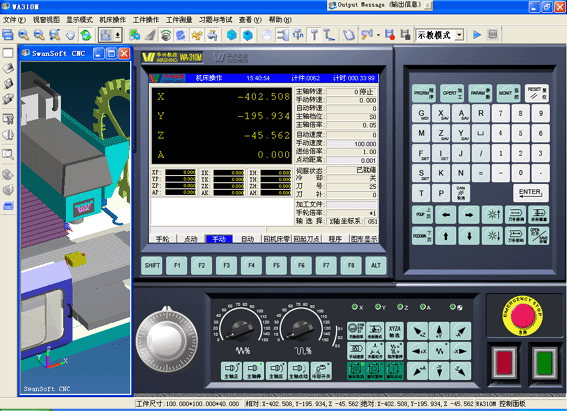Click the green rotate view toolbar icon
The width and height of the screenshot is (567, 411).
(x=86, y=35)
